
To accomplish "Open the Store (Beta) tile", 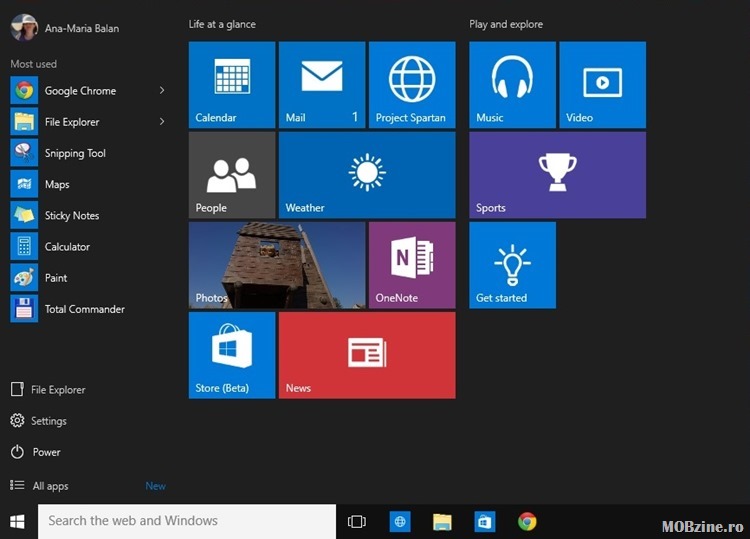I will (232, 355).
